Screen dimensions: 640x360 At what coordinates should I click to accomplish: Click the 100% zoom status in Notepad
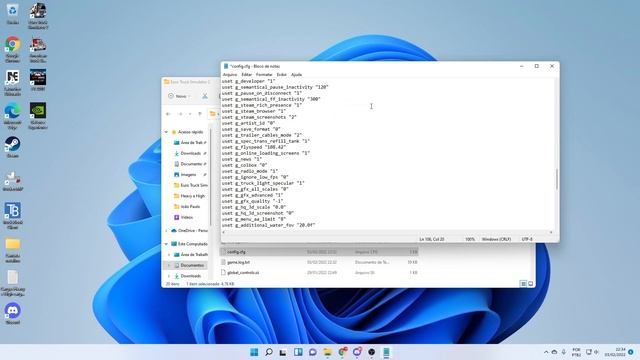[x=470, y=239]
